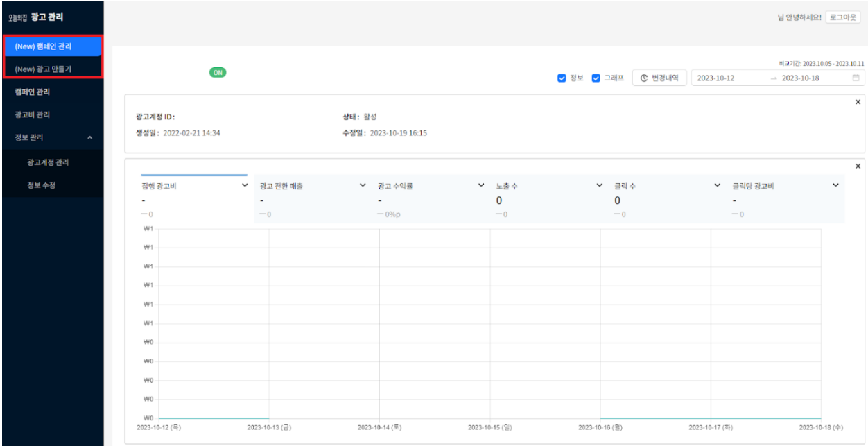Image resolution: width=868 pixels, height=446 pixels.
Task: Click creation date 2022-02-21 14:34
Action: [x=191, y=132]
